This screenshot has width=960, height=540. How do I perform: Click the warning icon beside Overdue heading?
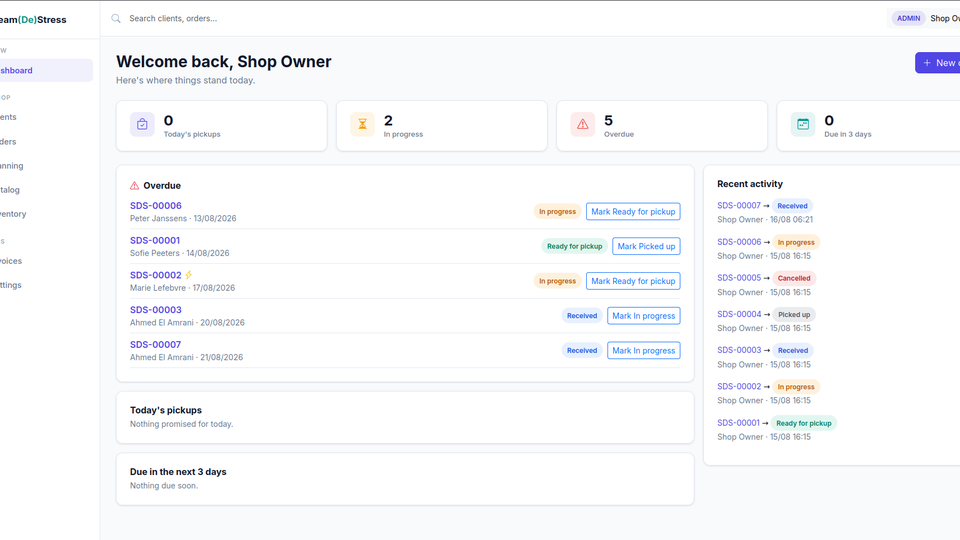pos(135,186)
